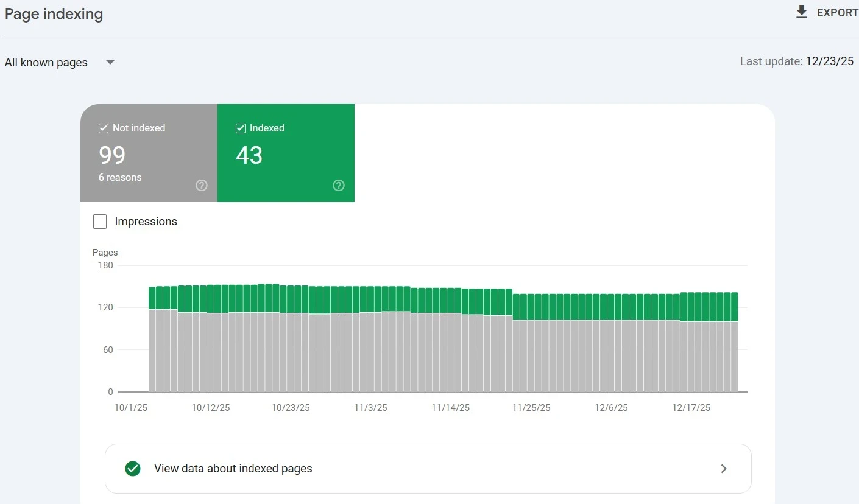Click the 6 reasons label

pyautogui.click(x=119, y=177)
